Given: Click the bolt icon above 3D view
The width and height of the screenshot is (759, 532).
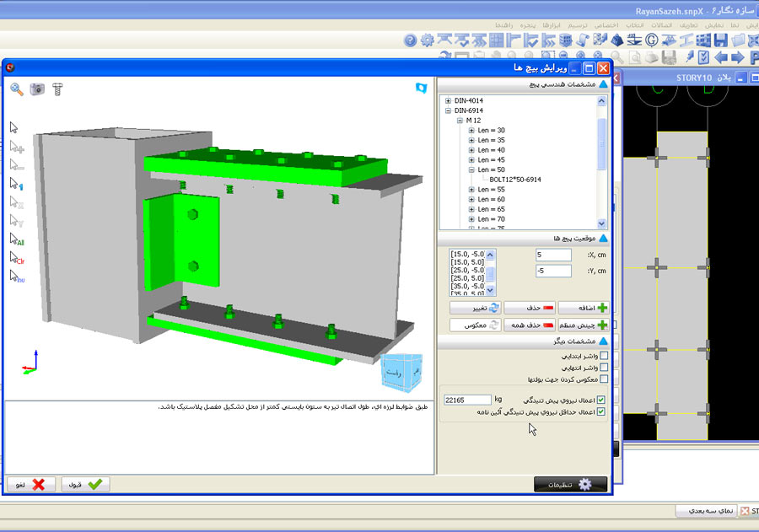Looking at the screenshot, I should pos(57,89).
